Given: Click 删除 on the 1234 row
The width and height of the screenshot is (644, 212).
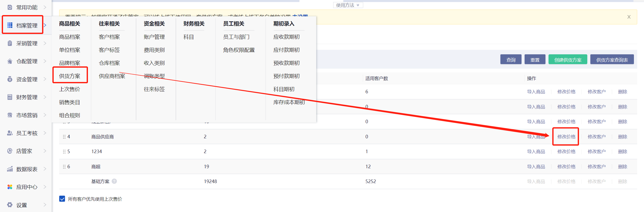Looking at the screenshot, I should pyautogui.click(x=622, y=152).
